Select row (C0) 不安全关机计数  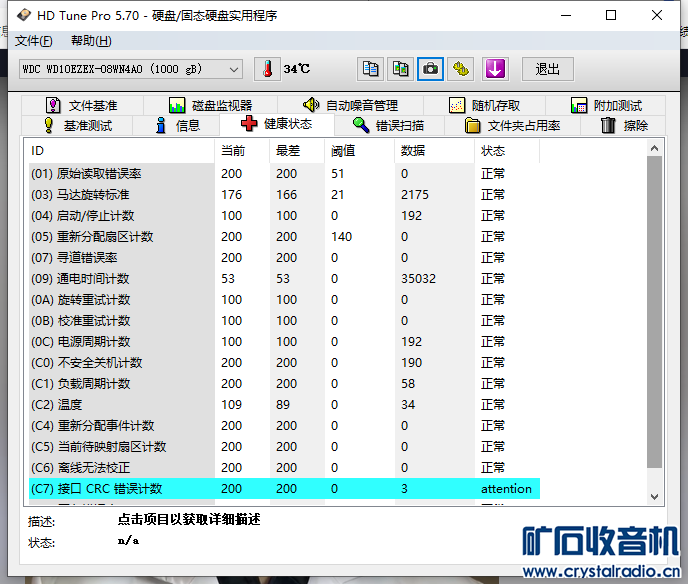point(284,363)
